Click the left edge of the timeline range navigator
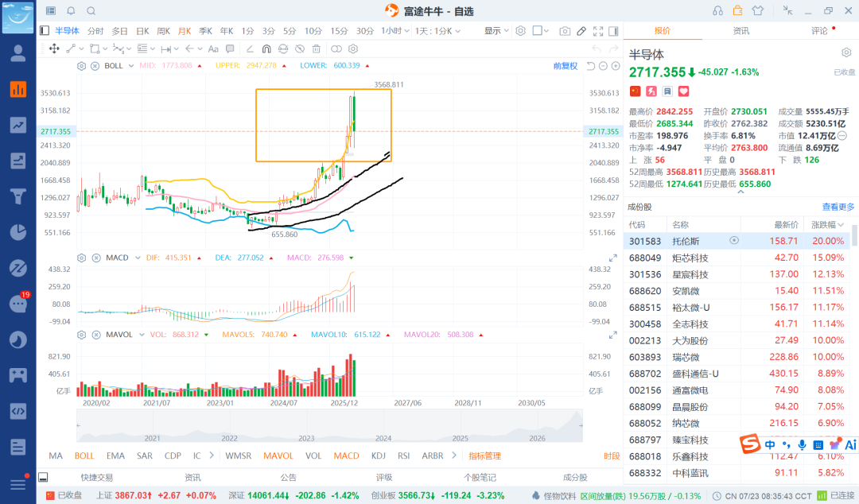The height and width of the screenshot is (504, 859). (x=78, y=425)
